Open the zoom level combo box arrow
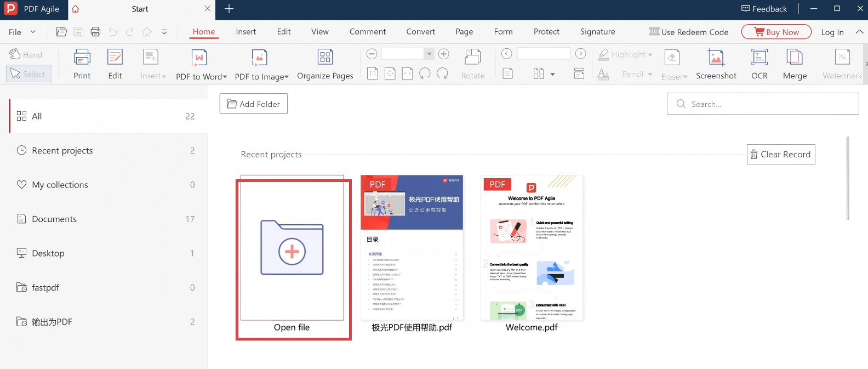 (x=429, y=54)
